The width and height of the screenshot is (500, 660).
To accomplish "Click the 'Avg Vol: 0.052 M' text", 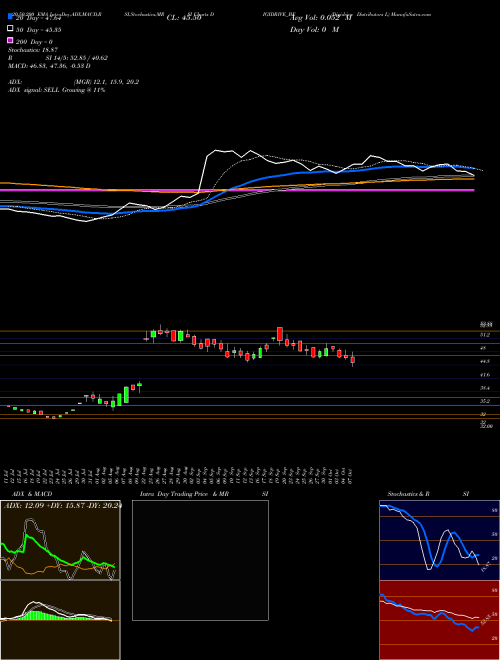I will point(321,18).
